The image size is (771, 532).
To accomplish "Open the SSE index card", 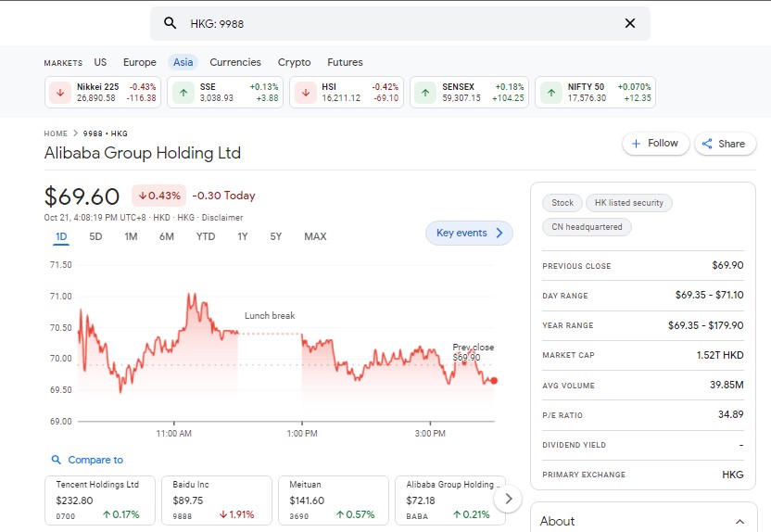I will pyautogui.click(x=225, y=92).
